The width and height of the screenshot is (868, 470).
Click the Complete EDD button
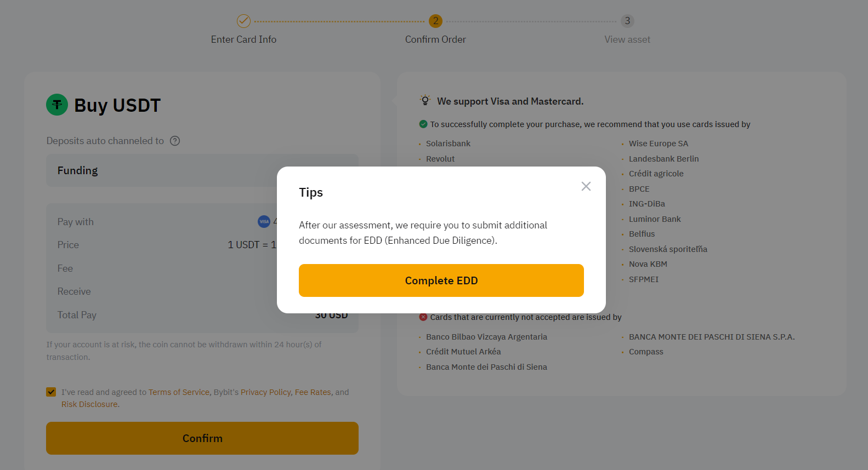click(x=441, y=280)
